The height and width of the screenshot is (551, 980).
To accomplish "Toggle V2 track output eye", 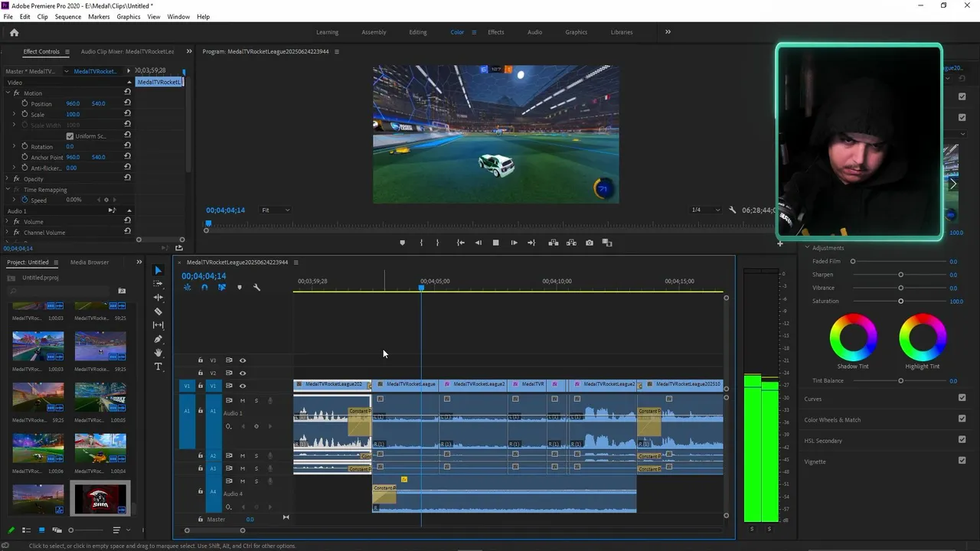I will coord(243,373).
